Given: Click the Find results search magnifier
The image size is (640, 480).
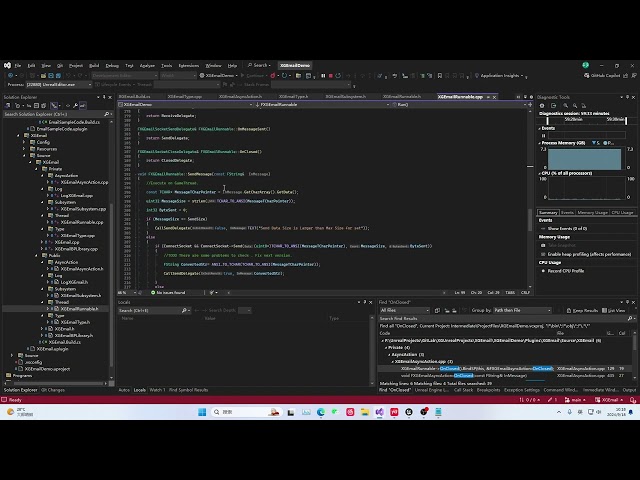Looking at the screenshot, I should (x=630, y=318).
